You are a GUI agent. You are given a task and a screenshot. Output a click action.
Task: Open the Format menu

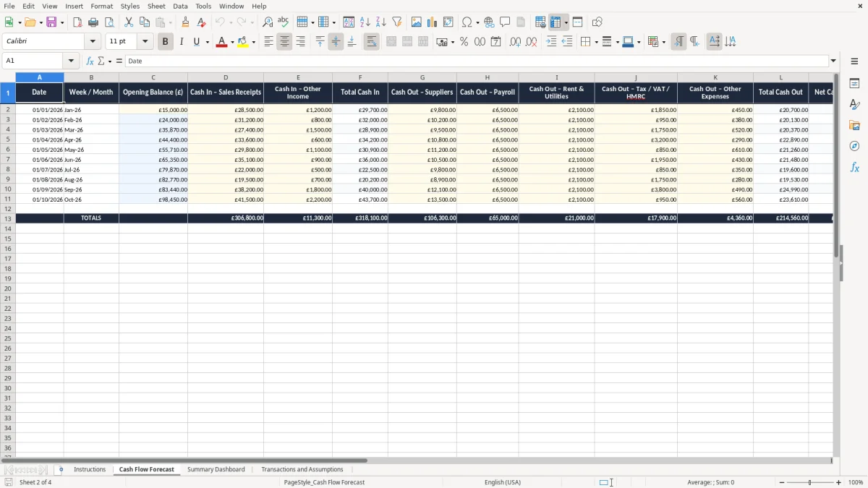pyautogui.click(x=101, y=6)
